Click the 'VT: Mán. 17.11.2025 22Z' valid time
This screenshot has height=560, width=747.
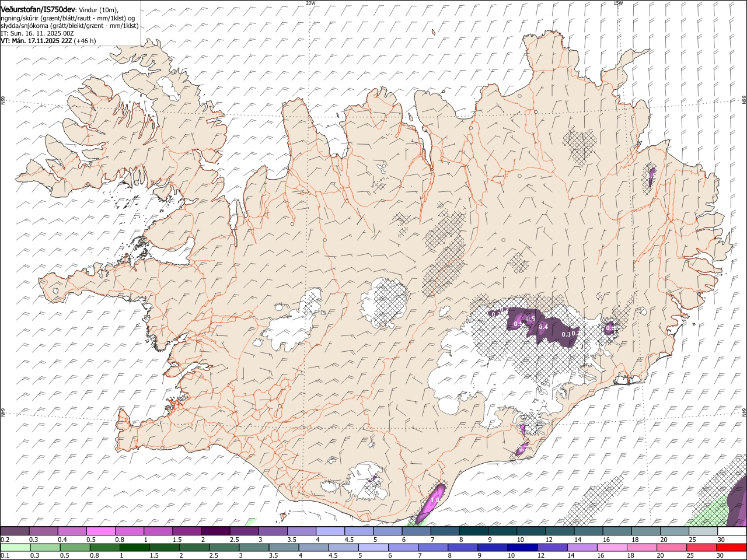36,41
